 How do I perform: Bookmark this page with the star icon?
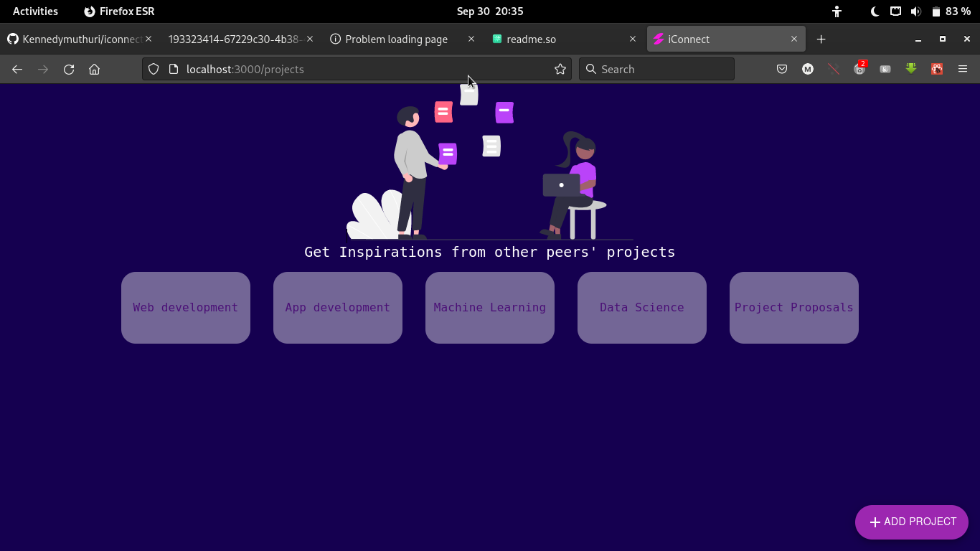(560, 69)
